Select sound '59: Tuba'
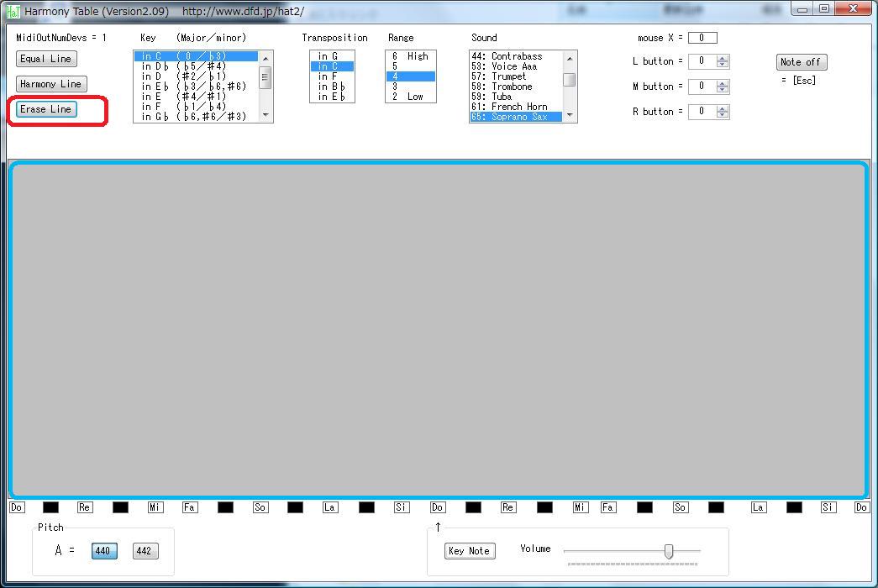 (x=516, y=97)
